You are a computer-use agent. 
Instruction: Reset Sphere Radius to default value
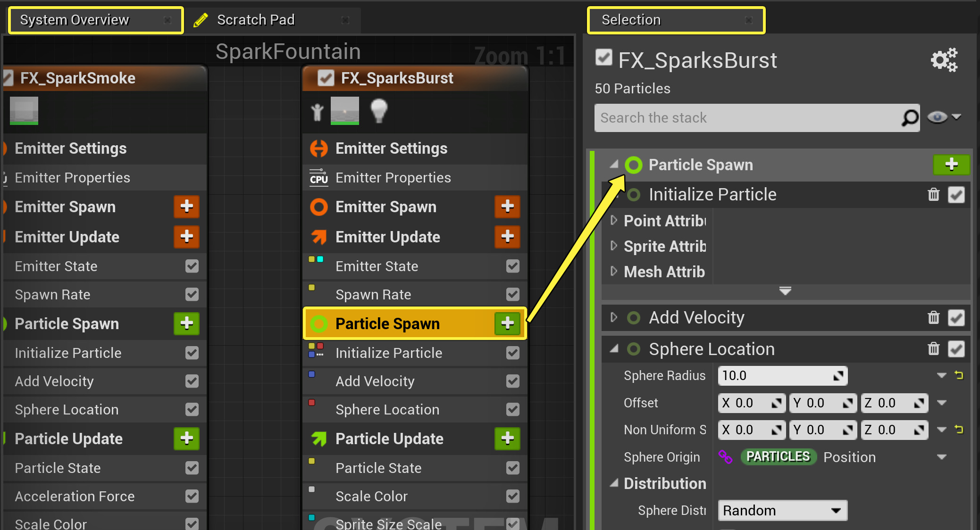[x=959, y=375]
